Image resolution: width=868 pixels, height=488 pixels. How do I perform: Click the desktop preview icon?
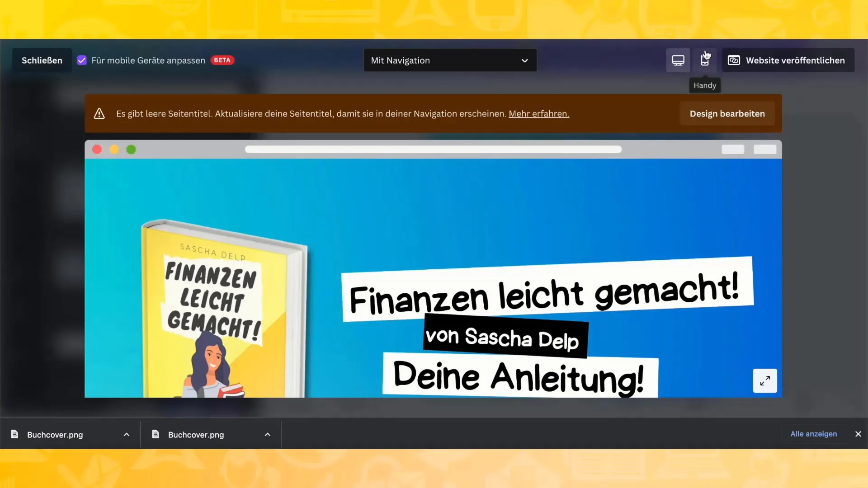[x=679, y=60]
